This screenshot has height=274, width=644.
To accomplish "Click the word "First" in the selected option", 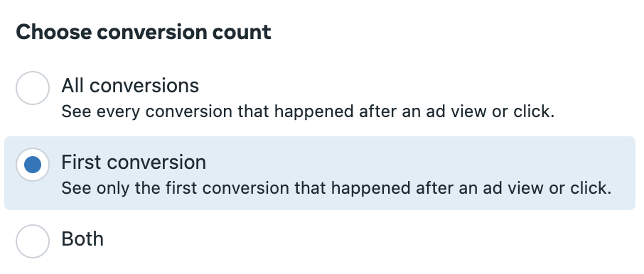I will pyautogui.click(x=78, y=163).
